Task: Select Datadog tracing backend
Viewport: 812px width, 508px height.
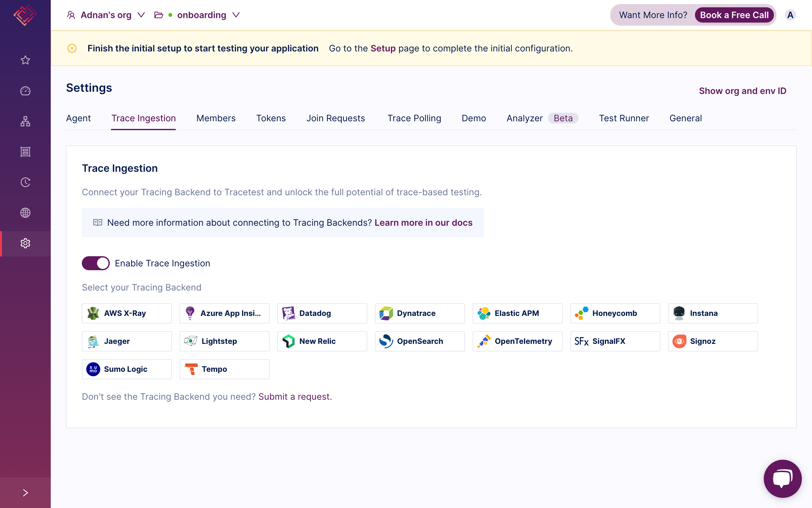Action: point(322,313)
